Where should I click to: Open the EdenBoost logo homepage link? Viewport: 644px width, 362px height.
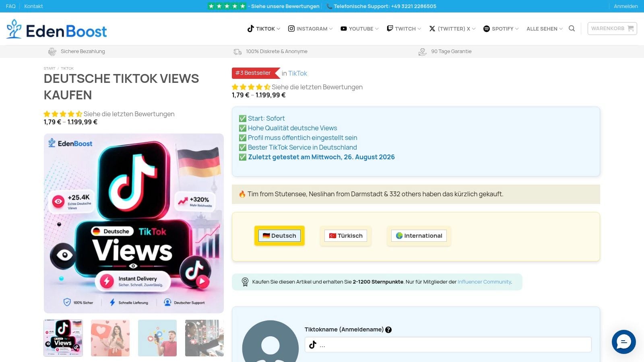57,29
